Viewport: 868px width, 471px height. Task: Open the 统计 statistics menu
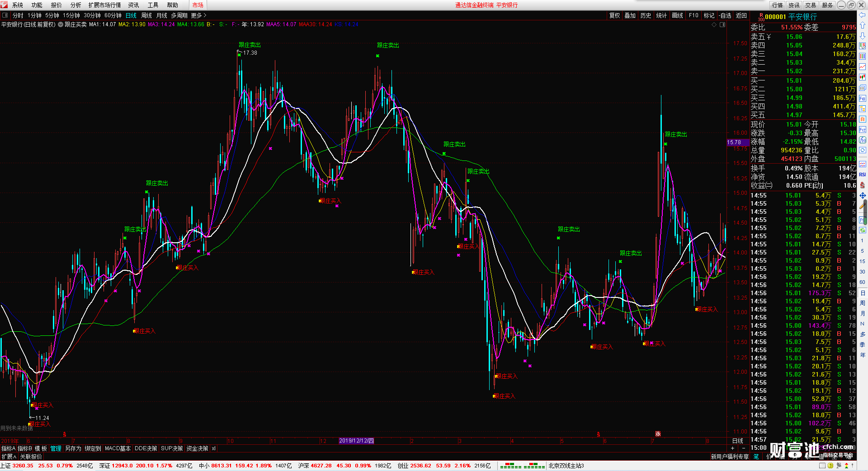(661, 15)
